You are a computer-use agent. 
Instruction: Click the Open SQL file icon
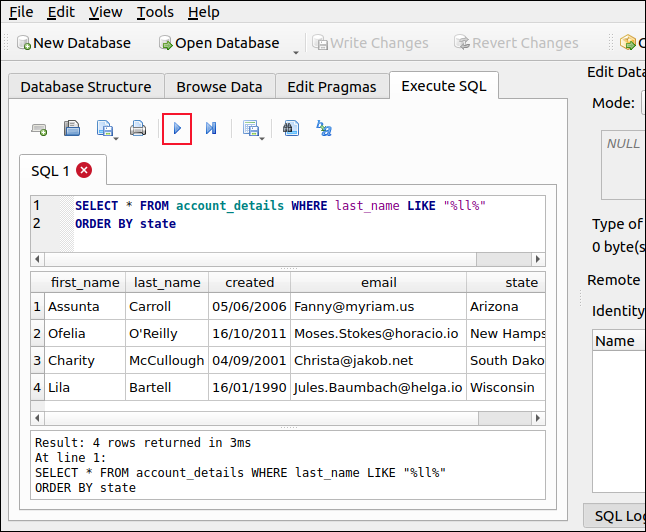tap(72, 128)
